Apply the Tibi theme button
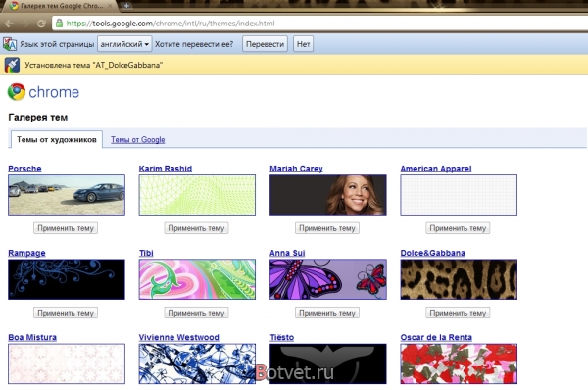The image size is (588, 390). (196, 313)
